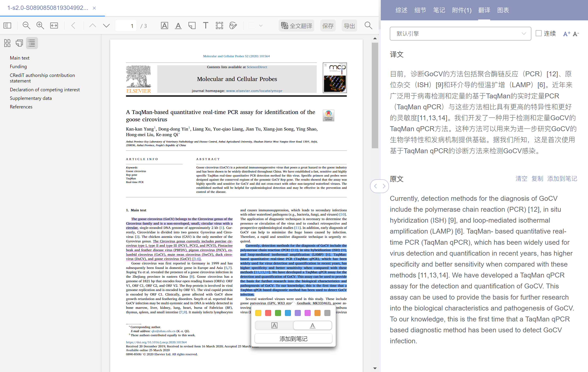The height and width of the screenshot is (372, 588).
Task: Click 添加到笔记 in popup
Action: (x=293, y=339)
